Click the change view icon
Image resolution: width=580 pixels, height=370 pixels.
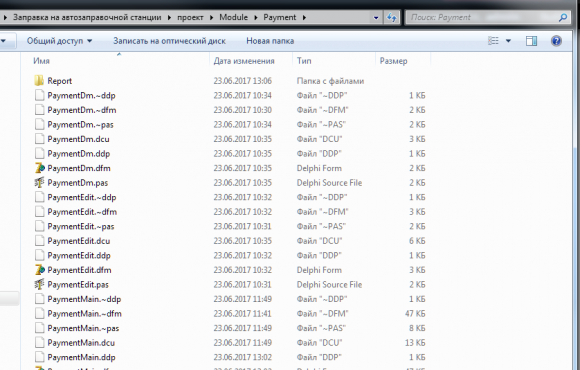(x=493, y=41)
